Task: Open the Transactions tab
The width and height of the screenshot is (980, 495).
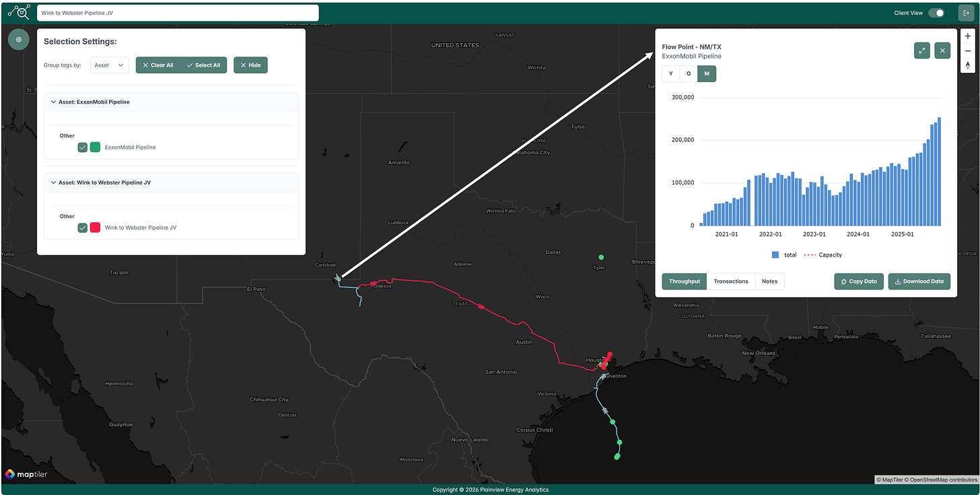Action: point(731,282)
